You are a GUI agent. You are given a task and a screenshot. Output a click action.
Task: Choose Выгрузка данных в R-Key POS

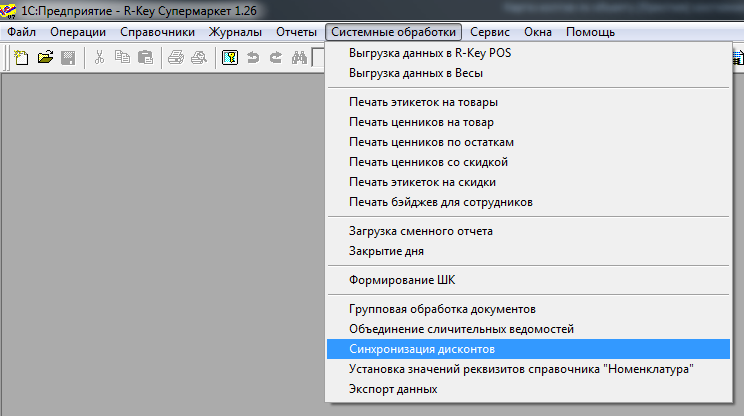[x=430, y=53]
